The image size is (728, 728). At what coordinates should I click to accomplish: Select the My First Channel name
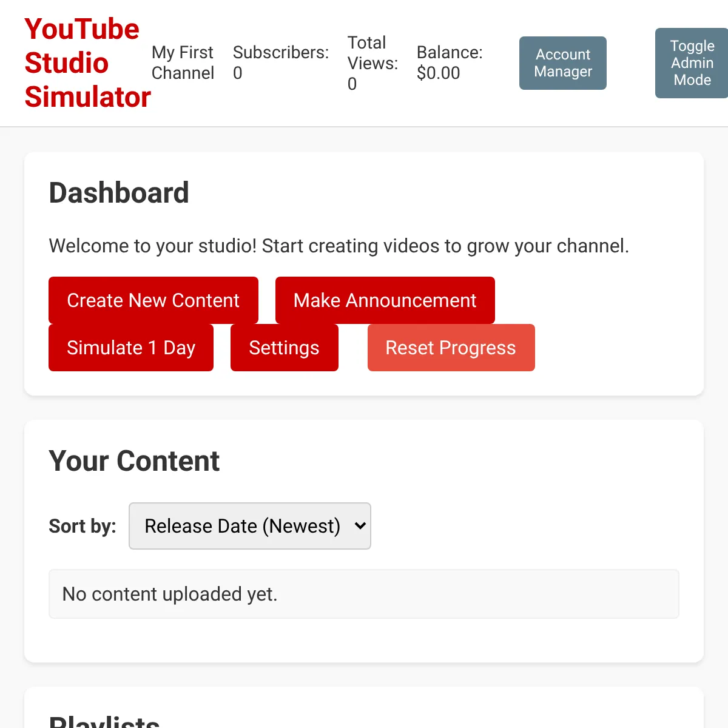coord(183,62)
